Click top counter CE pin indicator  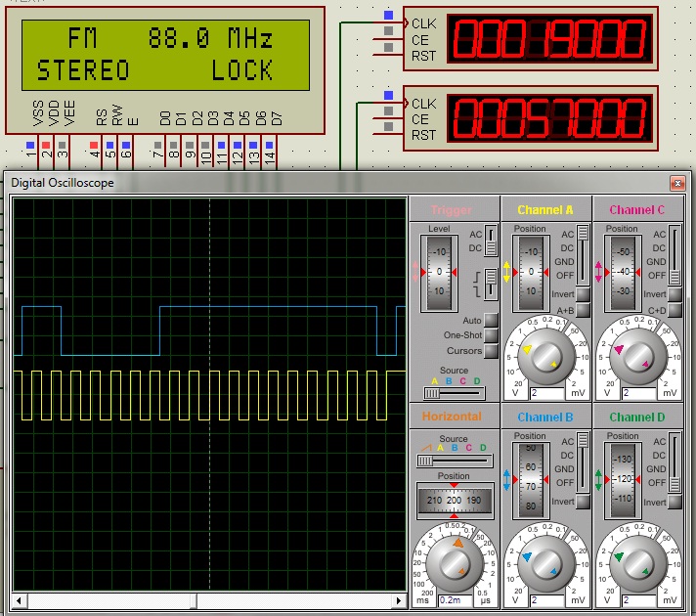[388, 31]
